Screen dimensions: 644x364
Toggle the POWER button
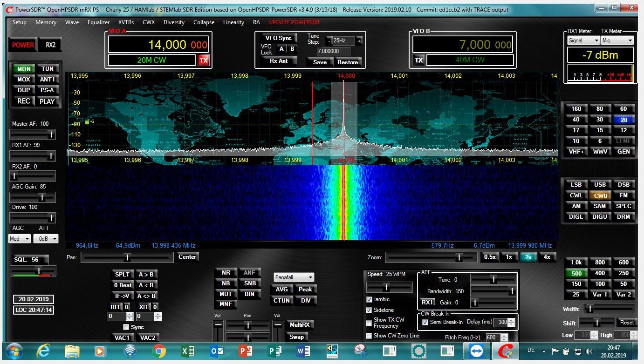click(23, 45)
